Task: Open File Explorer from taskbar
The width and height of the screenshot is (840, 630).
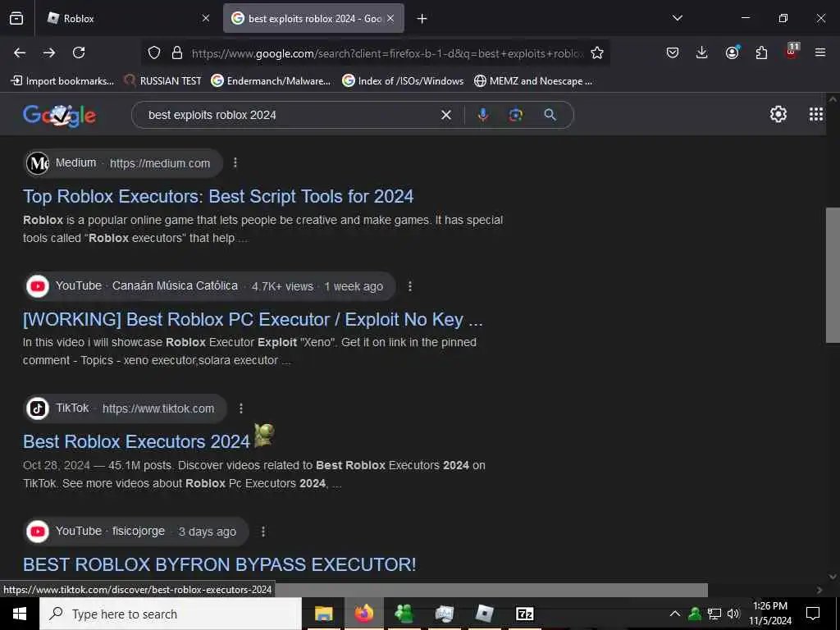Action: coord(323,614)
